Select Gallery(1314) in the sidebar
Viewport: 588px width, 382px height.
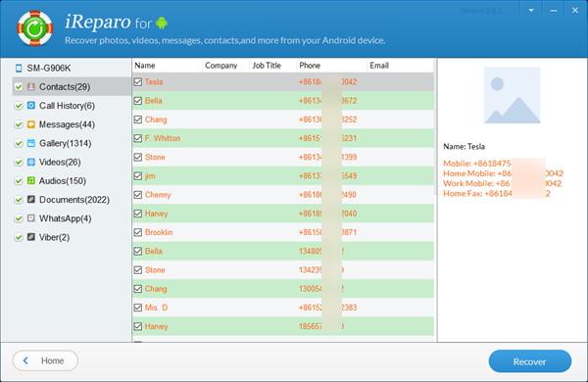[66, 143]
